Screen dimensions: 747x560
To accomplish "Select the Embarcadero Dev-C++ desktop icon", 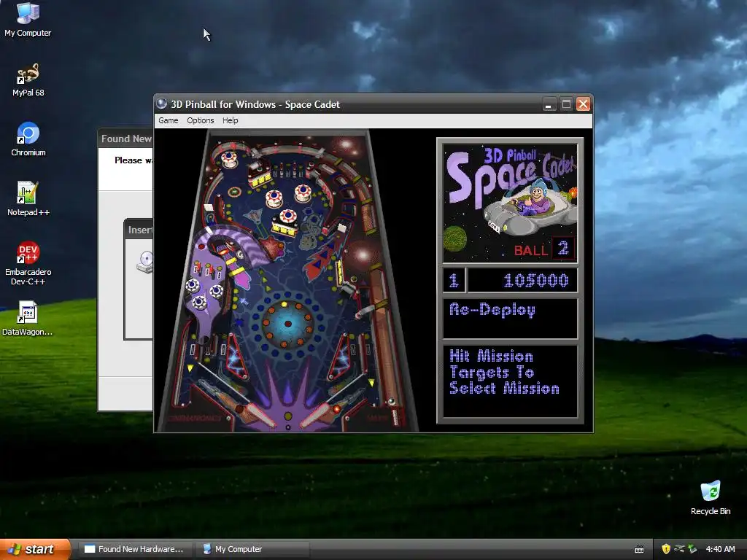I will pos(28,263).
